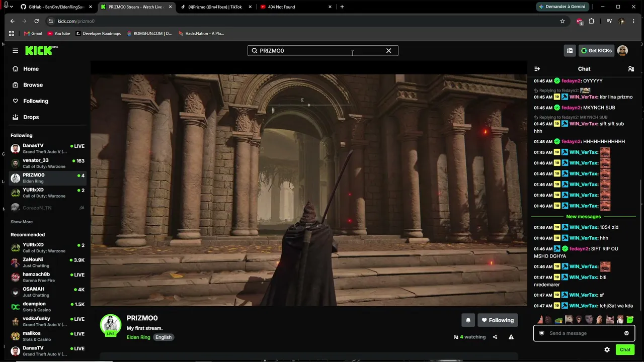Open OSAMAH recommended channel

[48, 292]
